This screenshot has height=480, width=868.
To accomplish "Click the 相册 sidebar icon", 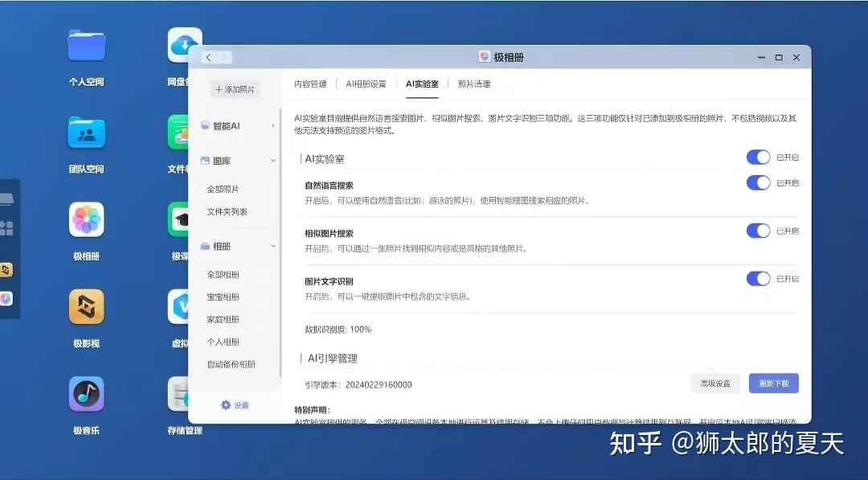I will pyautogui.click(x=205, y=246).
